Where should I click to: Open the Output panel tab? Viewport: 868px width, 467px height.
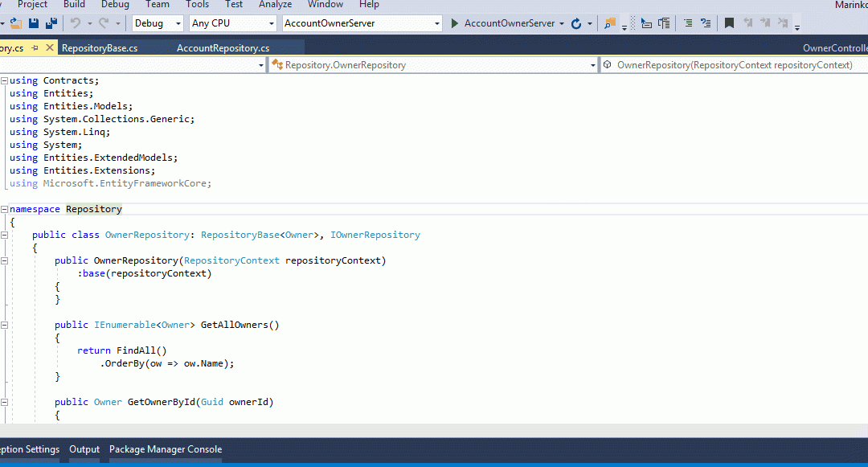tap(84, 449)
